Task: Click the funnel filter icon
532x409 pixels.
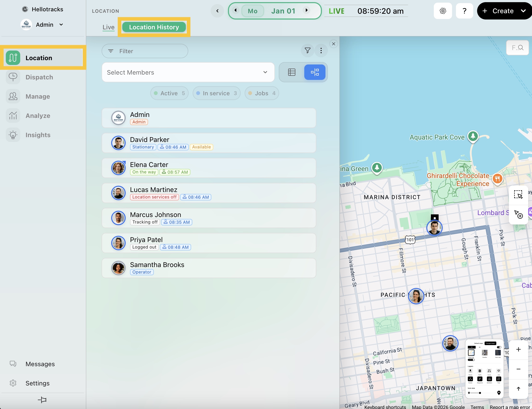Action: (x=307, y=50)
